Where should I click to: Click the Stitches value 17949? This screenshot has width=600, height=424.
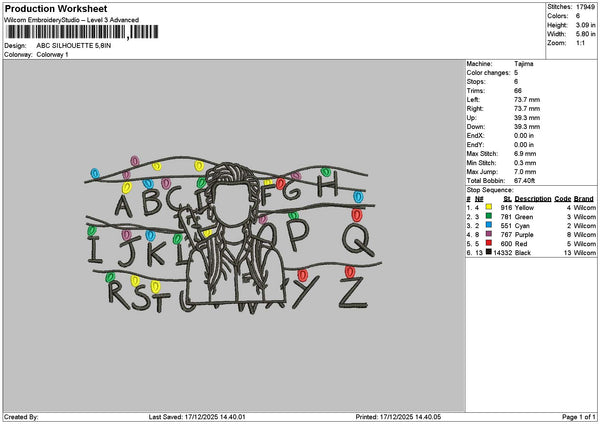(585, 7)
